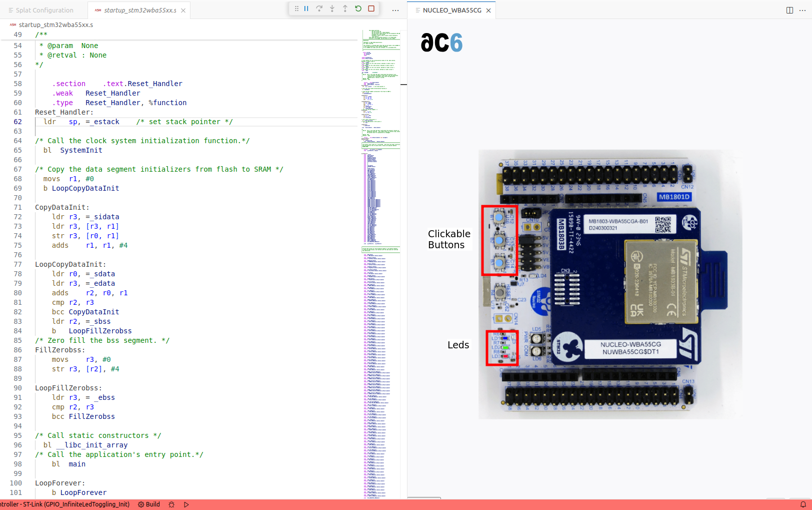This screenshot has height=510, width=812.
Task: Click the AC6 logo
Action: 441,43
